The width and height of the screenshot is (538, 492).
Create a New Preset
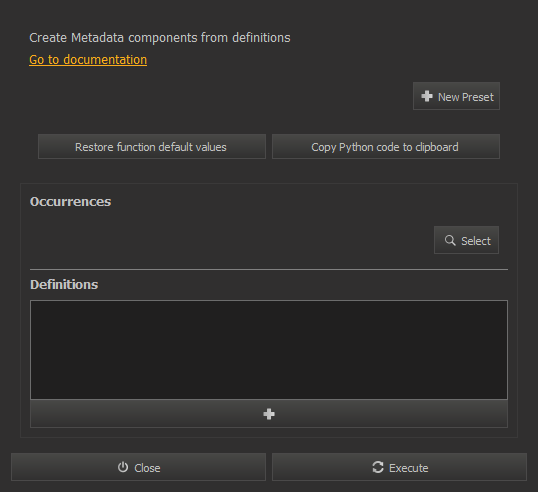[456, 96]
